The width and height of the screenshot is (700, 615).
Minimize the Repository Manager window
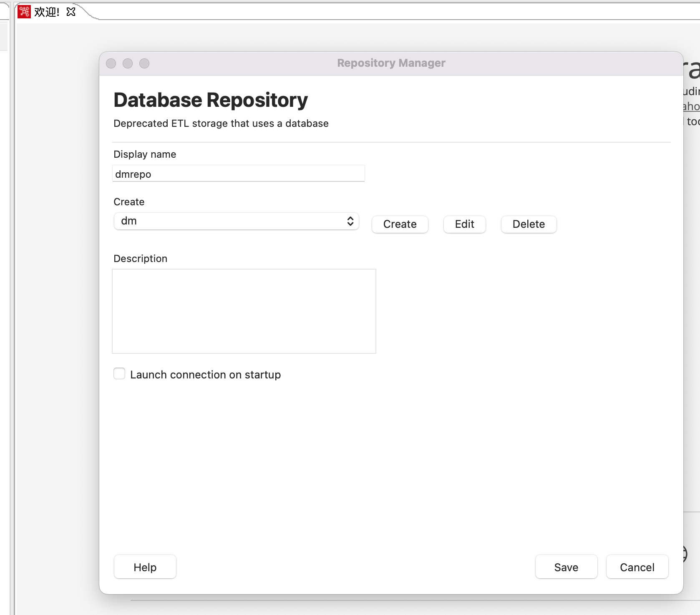(128, 63)
